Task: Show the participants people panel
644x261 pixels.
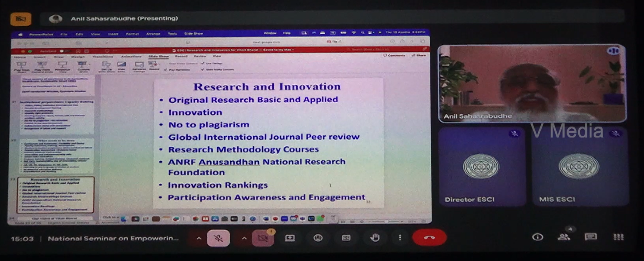Action: click(x=564, y=237)
